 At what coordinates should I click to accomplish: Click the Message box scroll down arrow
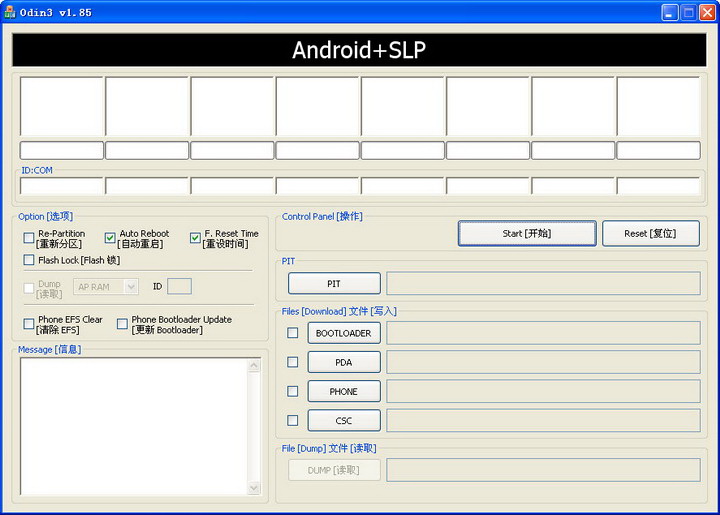point(254,488)
